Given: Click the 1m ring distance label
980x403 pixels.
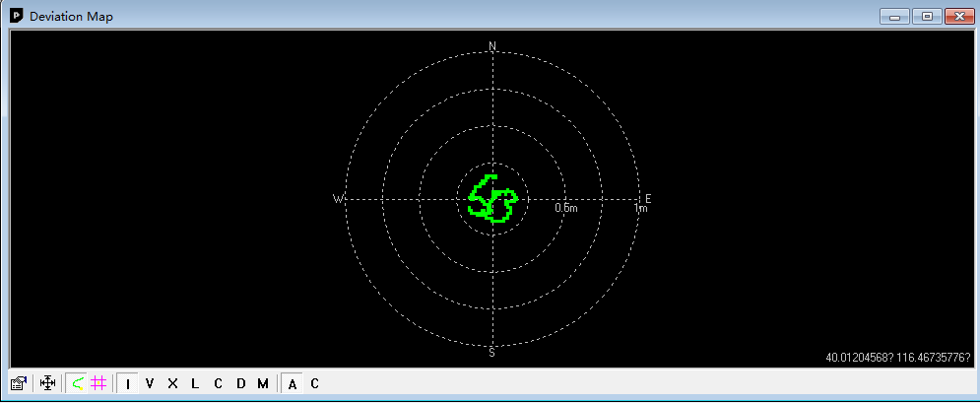Looking at the screenshot, I should coord(640,208).
